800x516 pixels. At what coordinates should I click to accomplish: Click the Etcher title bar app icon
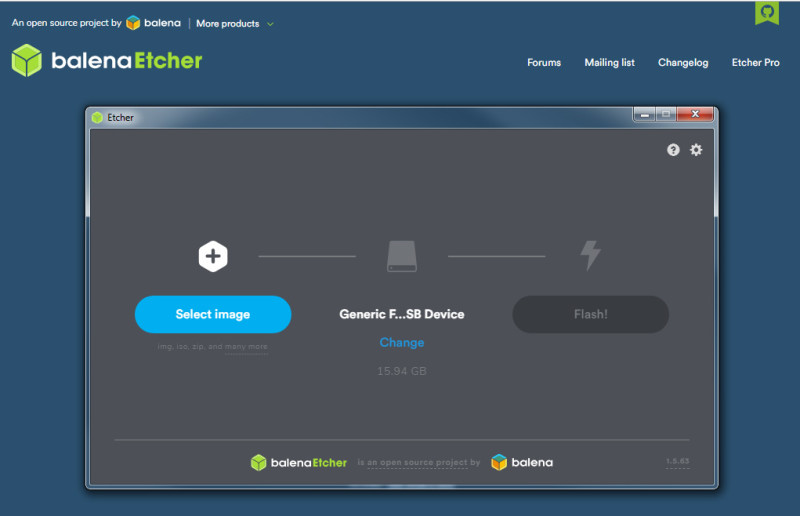pos(97,118)
